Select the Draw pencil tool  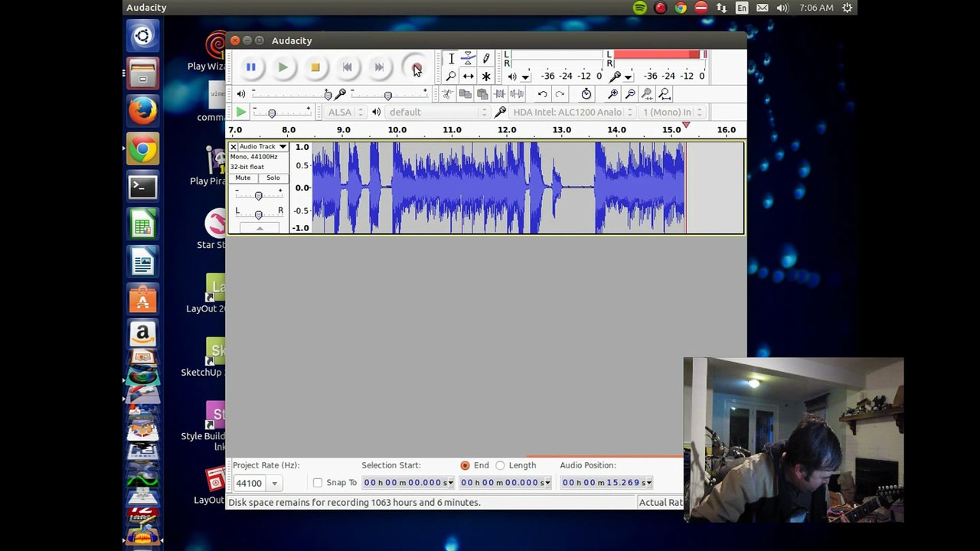click(x=485, y=59)
